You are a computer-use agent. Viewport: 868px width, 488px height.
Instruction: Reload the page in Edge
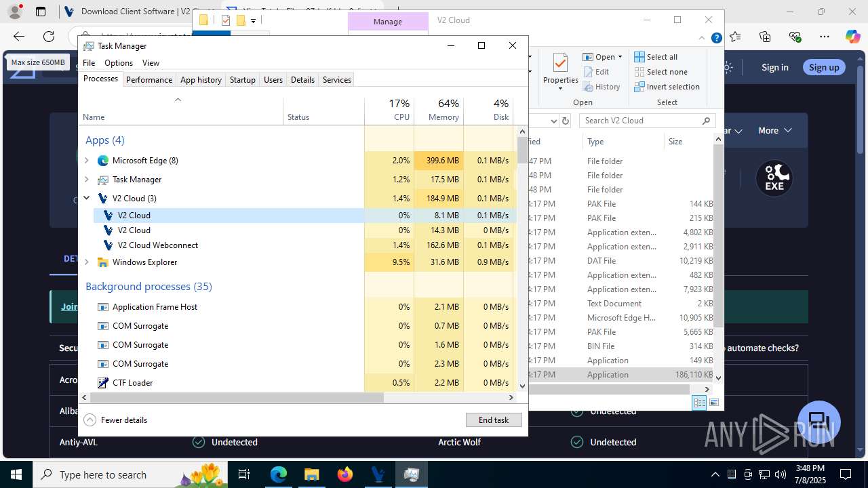tap(49, 37)
